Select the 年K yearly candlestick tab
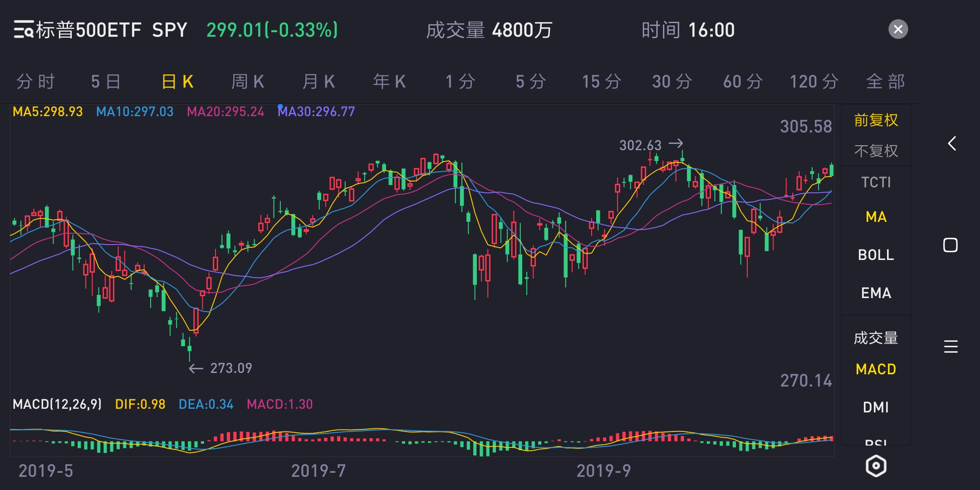 point(389,82)
